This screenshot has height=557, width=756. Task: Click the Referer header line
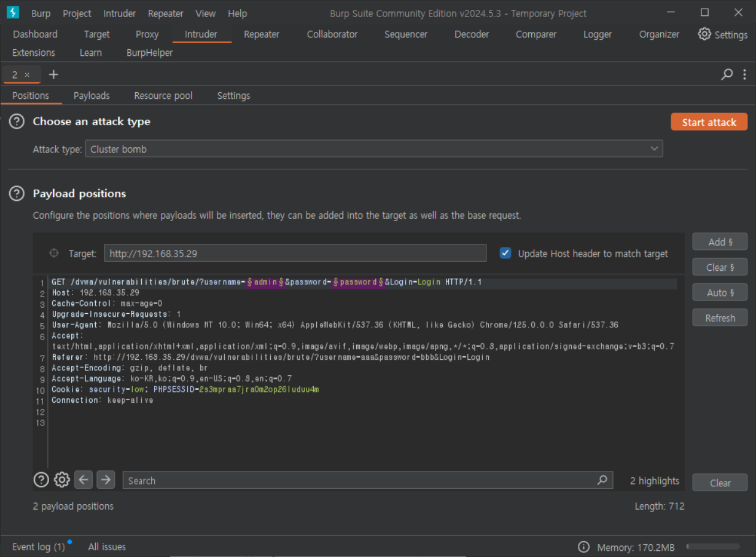point(271,357)
